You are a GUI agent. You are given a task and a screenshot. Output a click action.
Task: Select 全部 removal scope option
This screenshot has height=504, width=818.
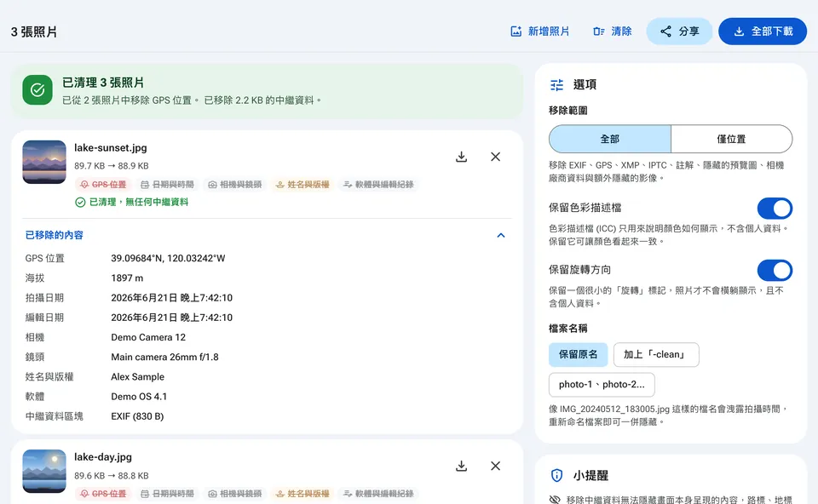pyautogui.click(x=610, y=139)
